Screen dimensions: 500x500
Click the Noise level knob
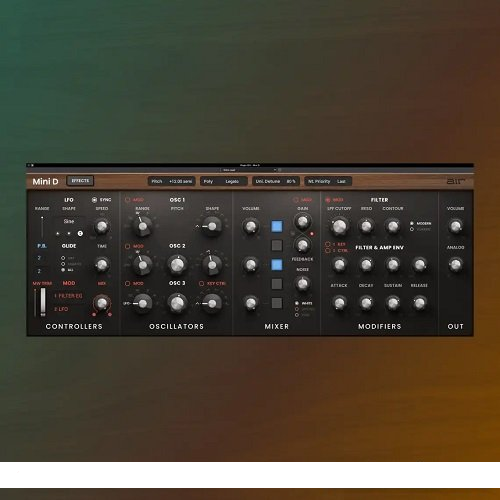tap(302, 284)
